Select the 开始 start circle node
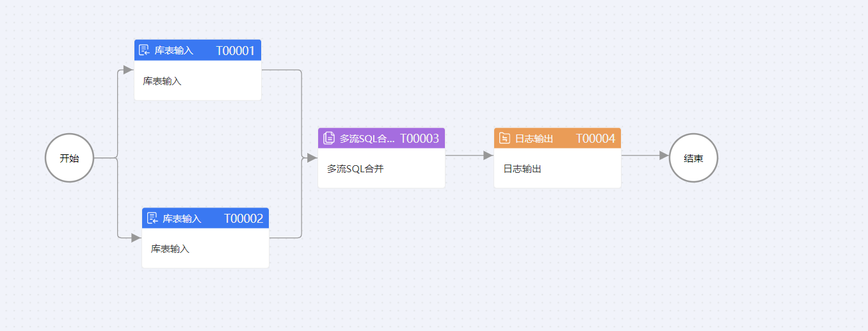Screen dimensions: 868x331 (69, 158)
